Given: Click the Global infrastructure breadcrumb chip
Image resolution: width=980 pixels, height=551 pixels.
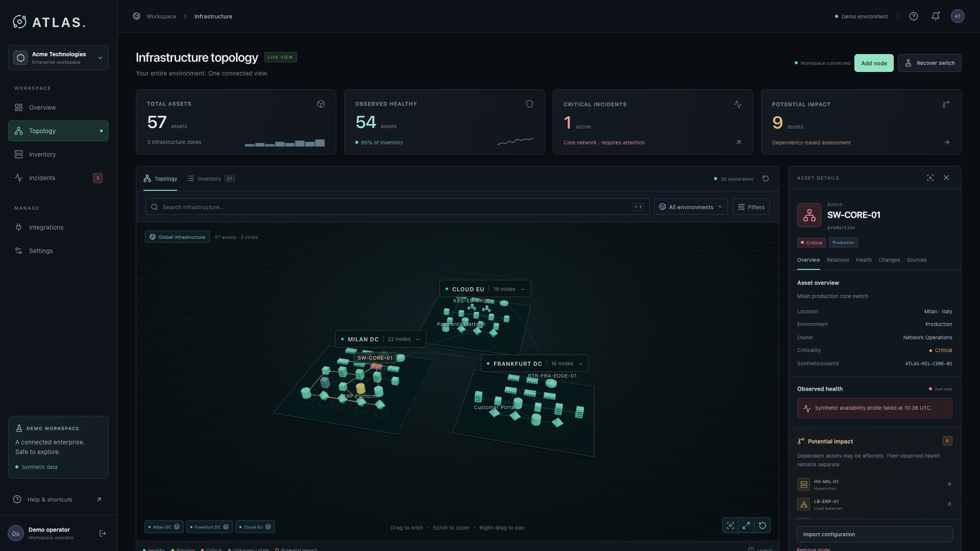Looking at the screenshot, I should 177,237.
